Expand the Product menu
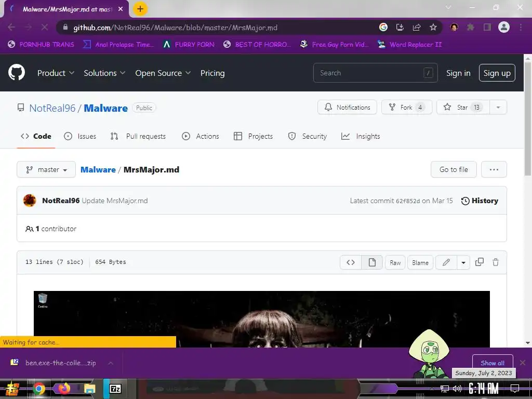Image resolution: width=532 pixels, height=399 pixels. (x=56, y=73)
